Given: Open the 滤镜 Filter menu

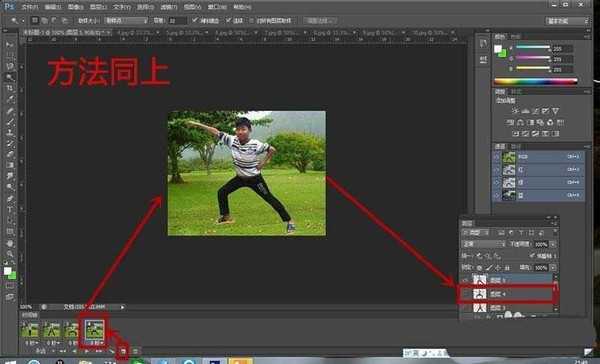Looking at the screenshot, I should pos(169,7).
